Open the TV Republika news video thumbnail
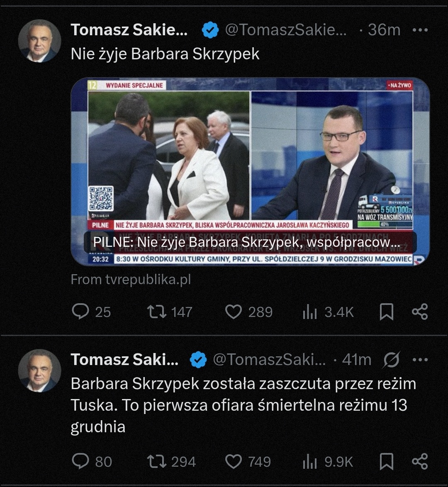The width and height of the screenshot is (448, 487). (x=250, y=158)
